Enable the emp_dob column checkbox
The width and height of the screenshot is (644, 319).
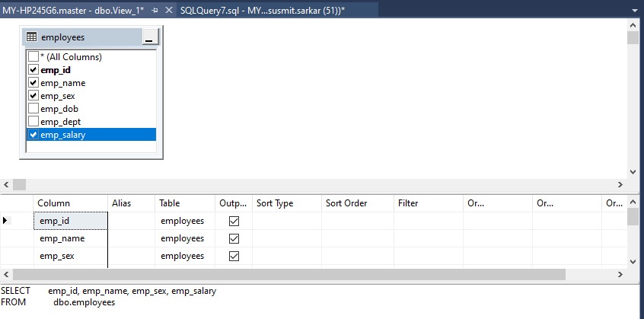pyautogui.click(x=33, y=109)
